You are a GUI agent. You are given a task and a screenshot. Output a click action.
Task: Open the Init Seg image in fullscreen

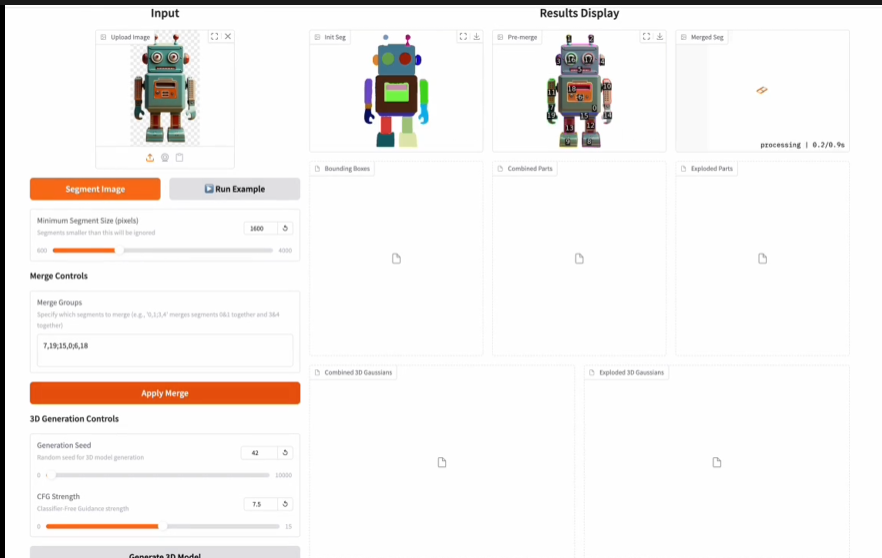point(462,36)
